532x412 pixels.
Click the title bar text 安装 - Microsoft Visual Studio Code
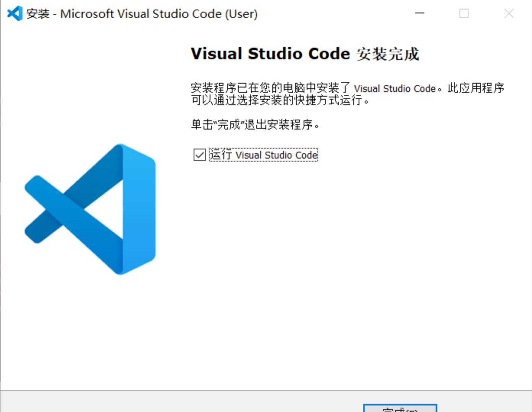click(142, 14)
